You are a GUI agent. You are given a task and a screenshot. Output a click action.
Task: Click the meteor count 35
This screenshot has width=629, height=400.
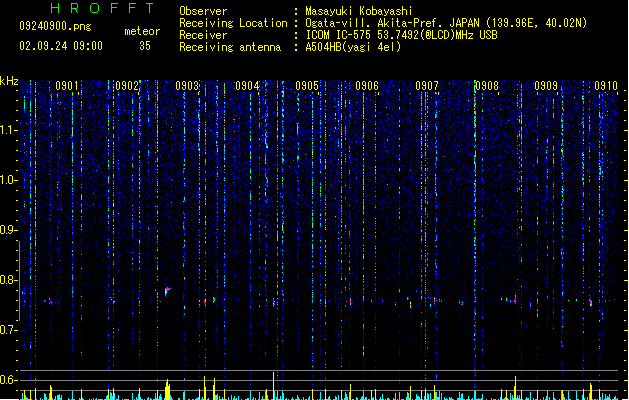tap(145, 46)
